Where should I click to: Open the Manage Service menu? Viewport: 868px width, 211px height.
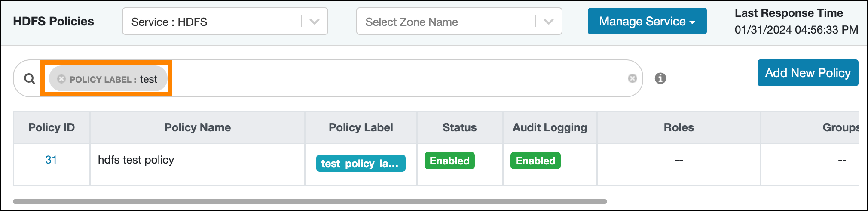[x=647, y=21]
